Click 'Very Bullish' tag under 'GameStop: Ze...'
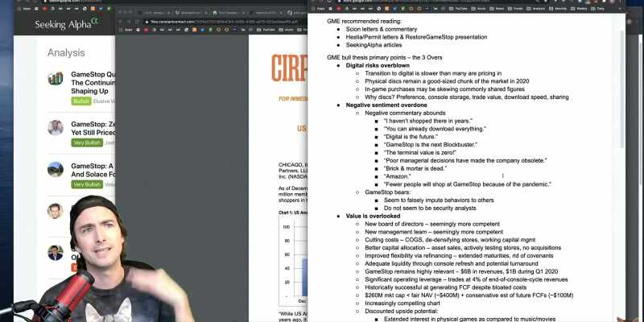The height and width of the screenshot is (322, 644). pyautogui.click(x=87, y=143)
